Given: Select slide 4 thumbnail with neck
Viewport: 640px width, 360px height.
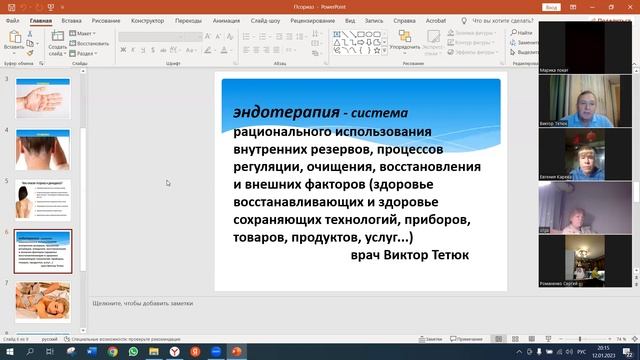Looking at the screenshot, I should [43, 149].
